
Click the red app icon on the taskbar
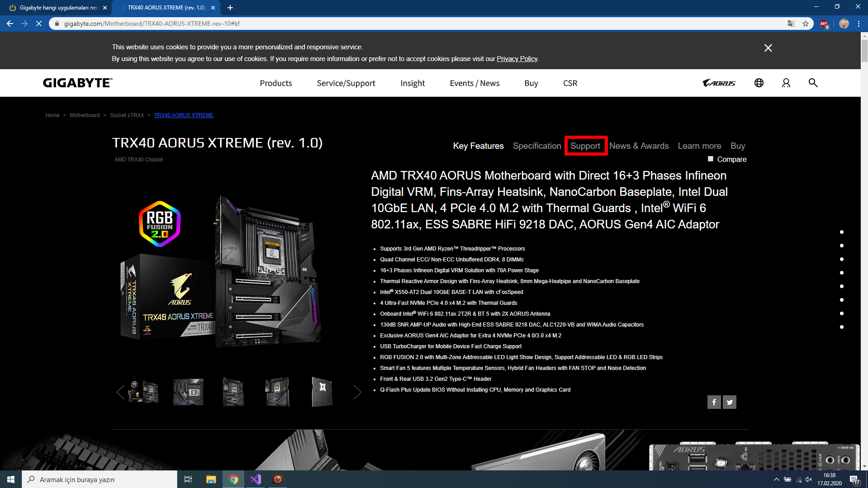278,479
